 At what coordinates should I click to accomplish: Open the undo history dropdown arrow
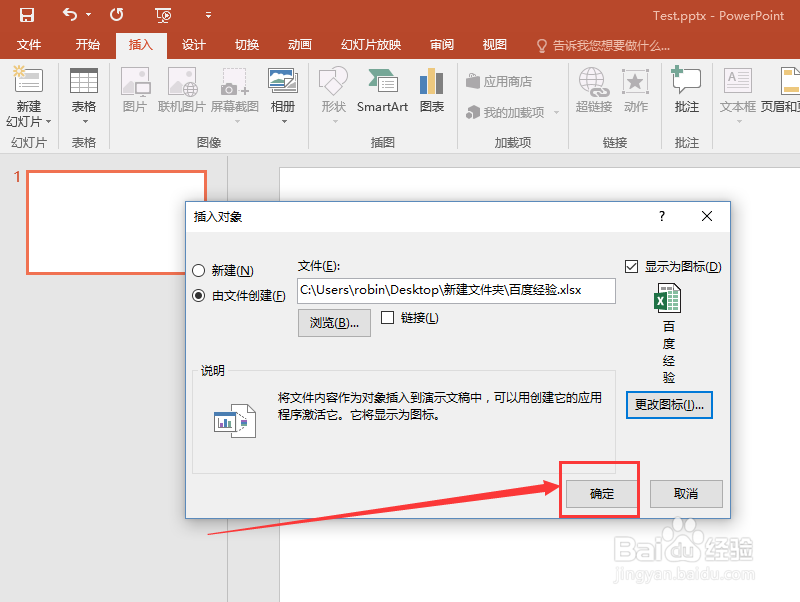(x=88, y=15)
